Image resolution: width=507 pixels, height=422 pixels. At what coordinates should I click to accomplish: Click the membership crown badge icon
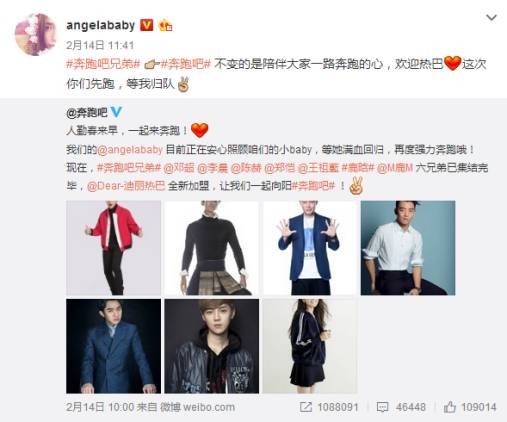[165, 25]
